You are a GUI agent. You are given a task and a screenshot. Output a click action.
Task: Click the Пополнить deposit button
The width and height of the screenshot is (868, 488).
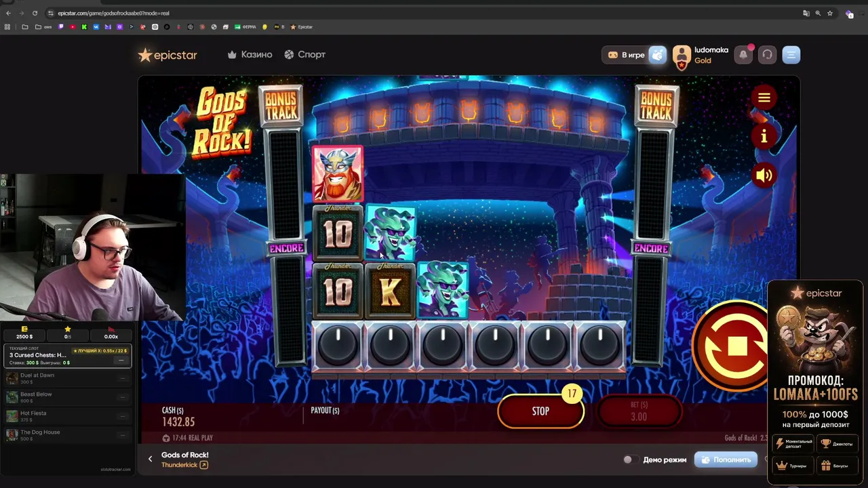click(726, 460)
